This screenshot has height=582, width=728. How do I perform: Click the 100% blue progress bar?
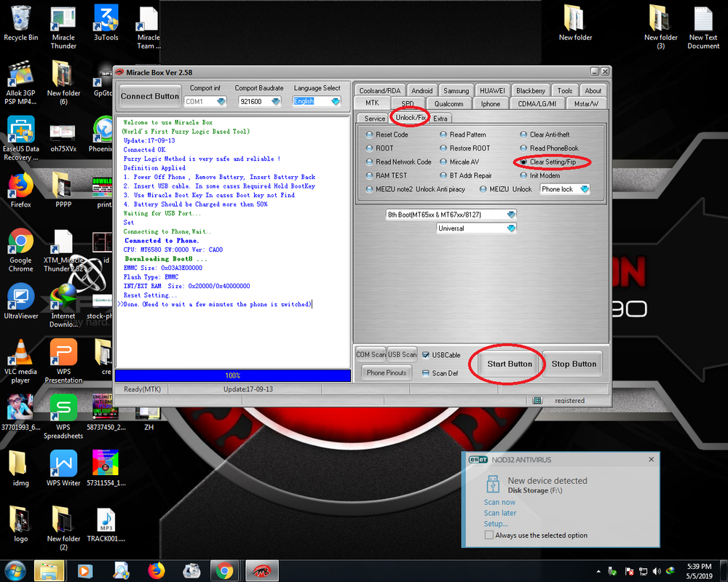tap(233, 375)
